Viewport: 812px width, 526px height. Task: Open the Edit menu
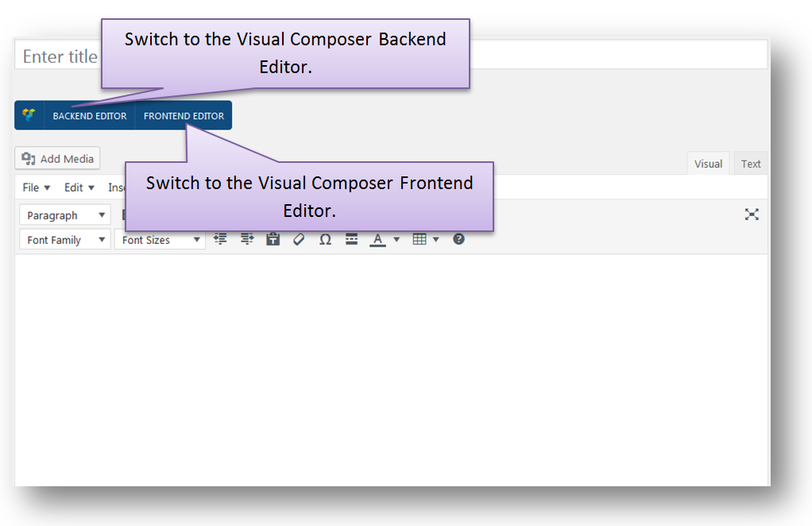(x=79, y=188)
